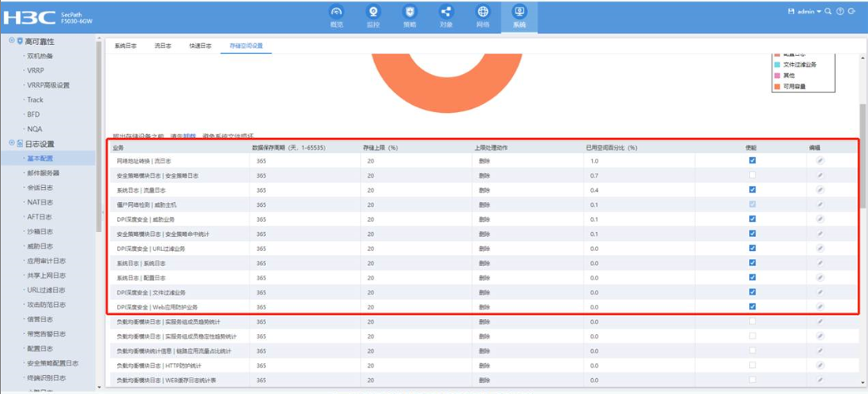Viewport: 868px width, 394px height.
Task: Toggle enable for URL过滤业务
Action: point(752,249)
